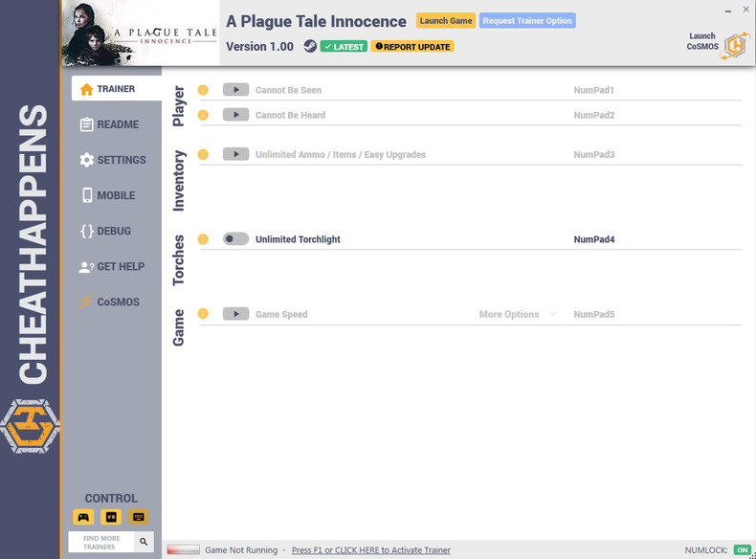This screenshot has width=756, height=559.
Task: Click the Version 1.00 text
Action: (x=260, y=47)
